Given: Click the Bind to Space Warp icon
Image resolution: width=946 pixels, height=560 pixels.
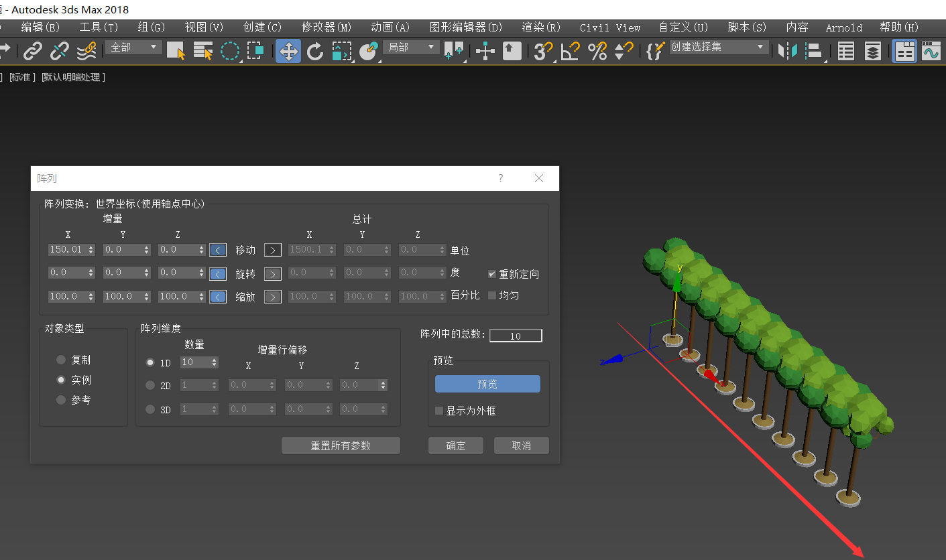Looking at the screenshot, I should 86,51.
